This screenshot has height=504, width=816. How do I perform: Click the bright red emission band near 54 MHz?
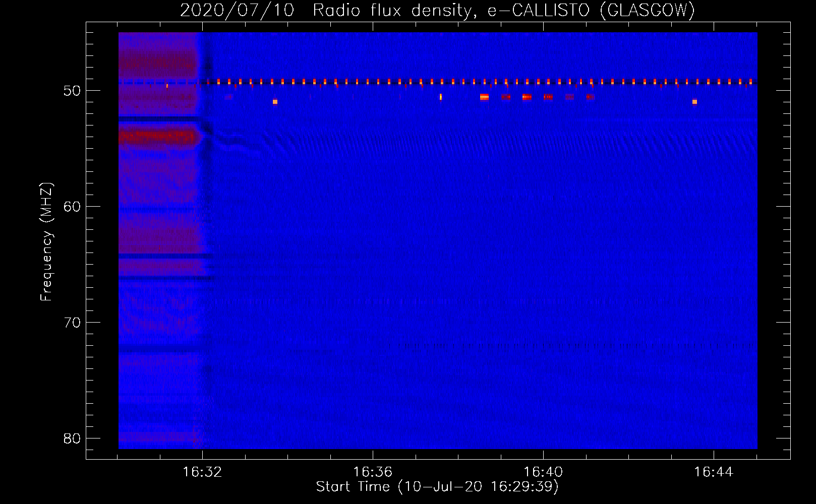pyautogui.click(x=158, y=137)
